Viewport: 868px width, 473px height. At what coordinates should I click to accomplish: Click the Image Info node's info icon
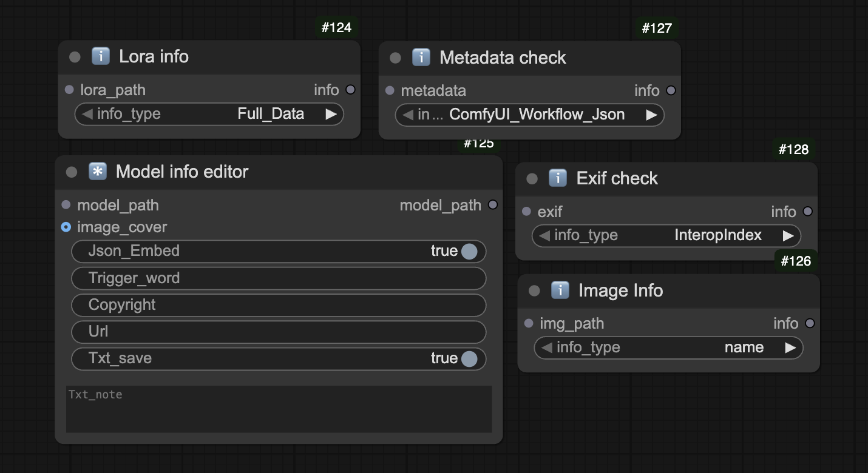(x=560, y=290)
